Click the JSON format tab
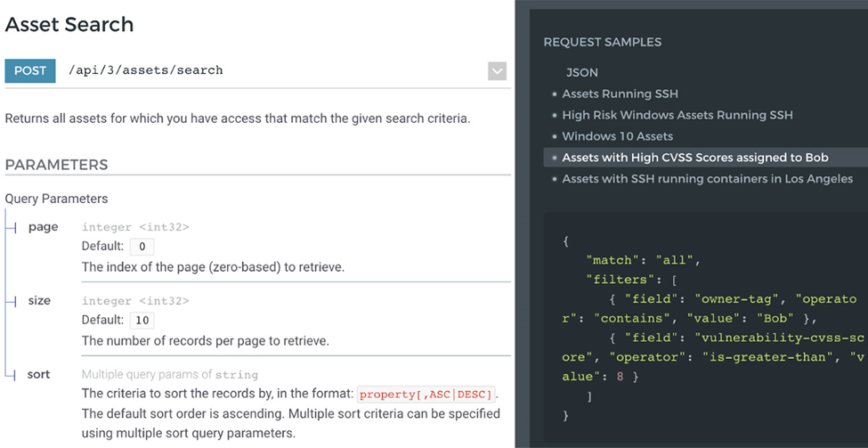Screen dimensions: 868x448 (582, 72)
